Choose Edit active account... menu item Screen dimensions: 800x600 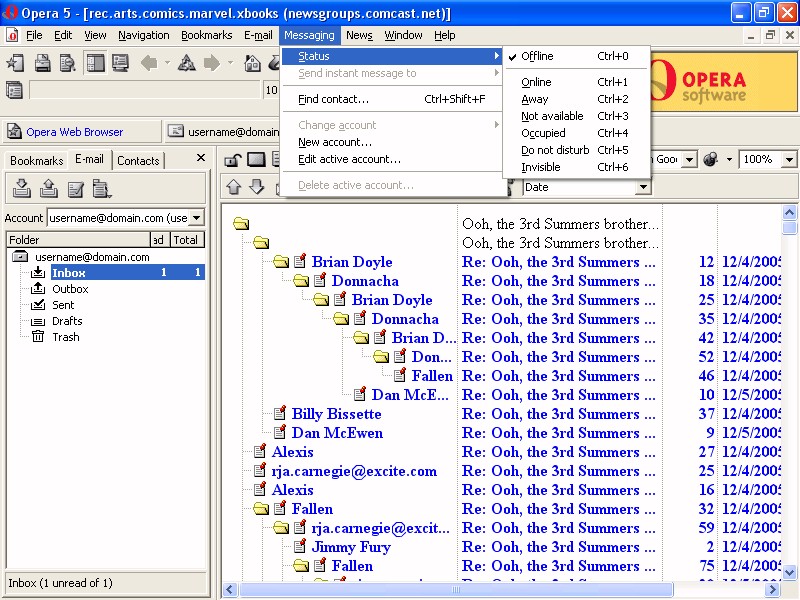click(391, 159)
